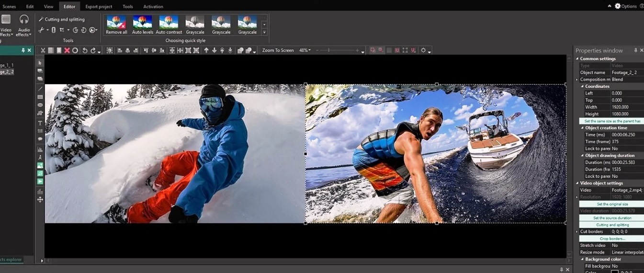Expand the Cut borders property
The image size is (644, 273).
click(577, 232)
